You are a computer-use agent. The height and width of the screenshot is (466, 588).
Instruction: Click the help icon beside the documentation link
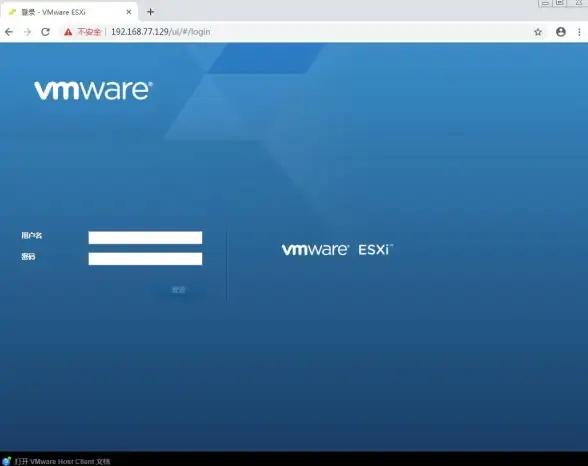pyautogui.click(x=6, y=461)
